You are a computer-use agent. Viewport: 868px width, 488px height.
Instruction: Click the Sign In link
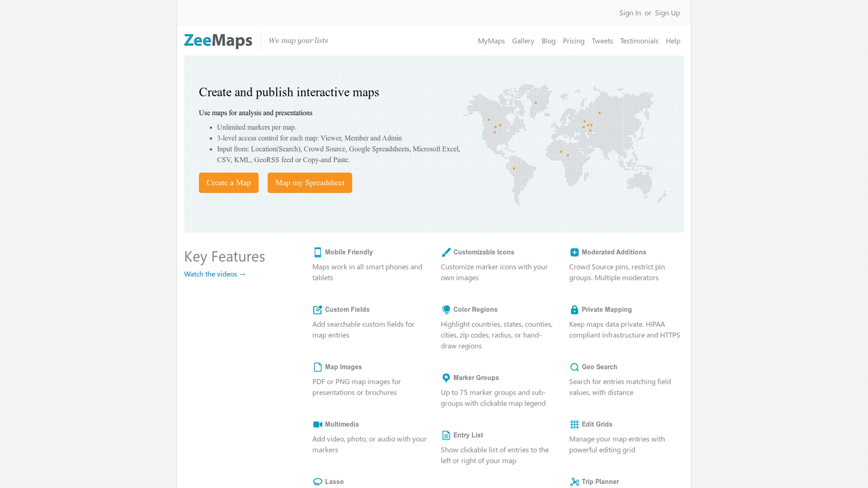pyautogui.click(x=630, y=13)
